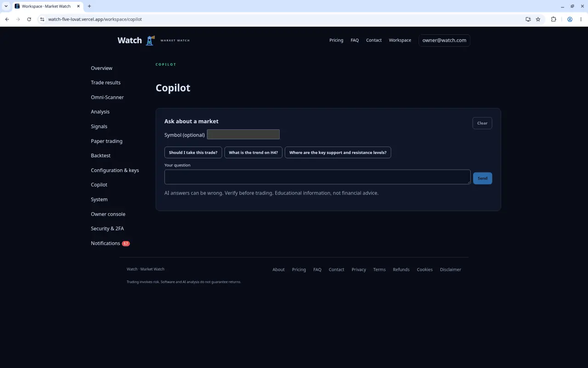
Task: Choose 'What is the trend on H4?' prompt
Action: (x=253, y=153)
